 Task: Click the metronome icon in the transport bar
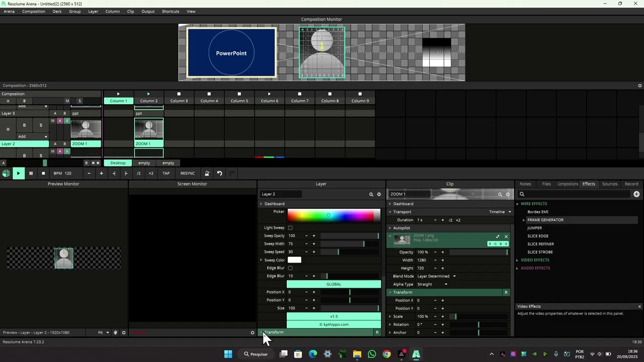point(207,173)
